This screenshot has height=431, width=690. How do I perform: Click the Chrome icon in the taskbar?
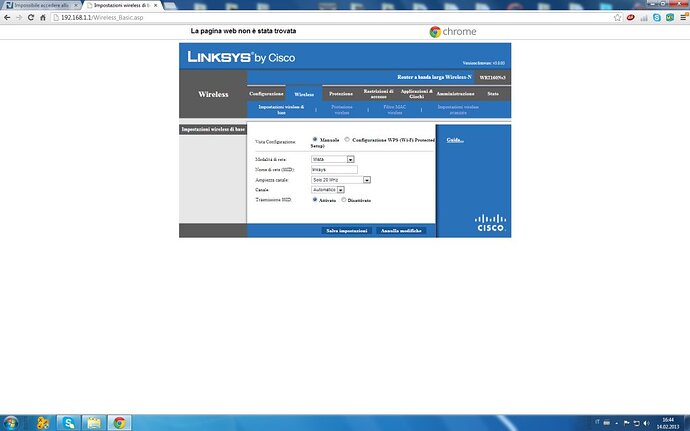tap(120, 422)
